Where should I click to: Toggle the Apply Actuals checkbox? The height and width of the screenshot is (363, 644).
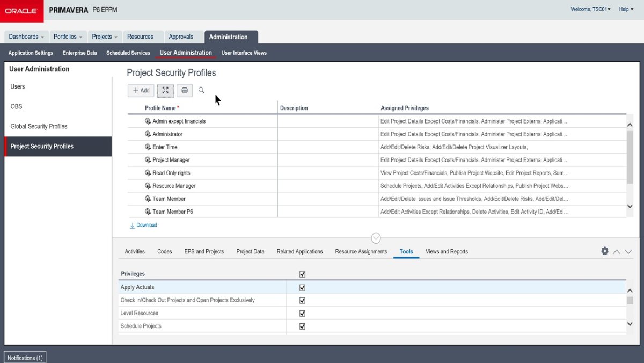(x=302, y=287)
